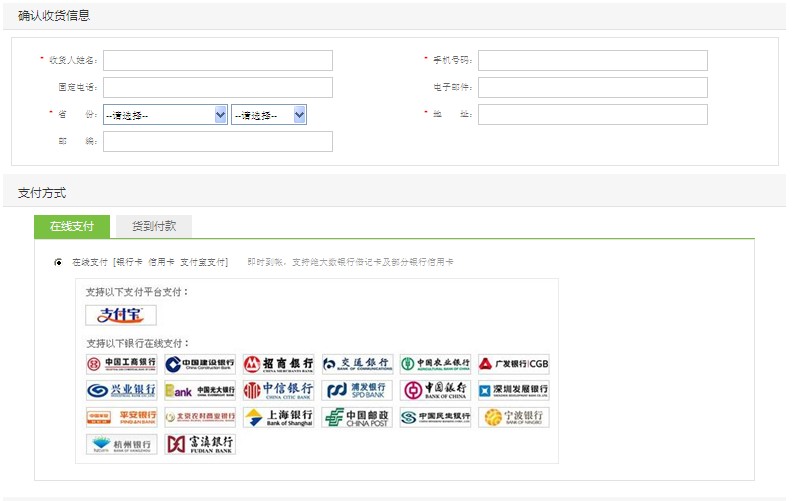Viewport: 794px width, 501px height.
Task: Click into the 邮编 postal code field
Action: click(x=218, y=141)
